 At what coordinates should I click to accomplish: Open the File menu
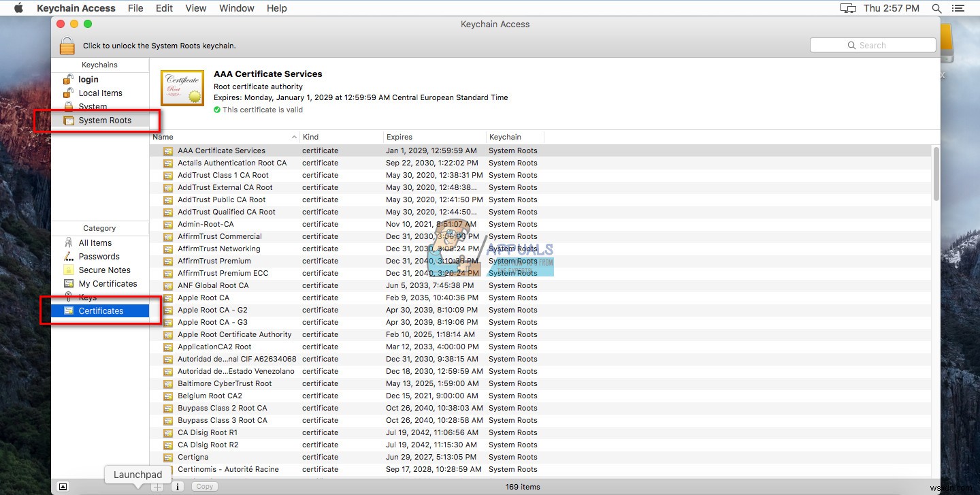[135, 8]
